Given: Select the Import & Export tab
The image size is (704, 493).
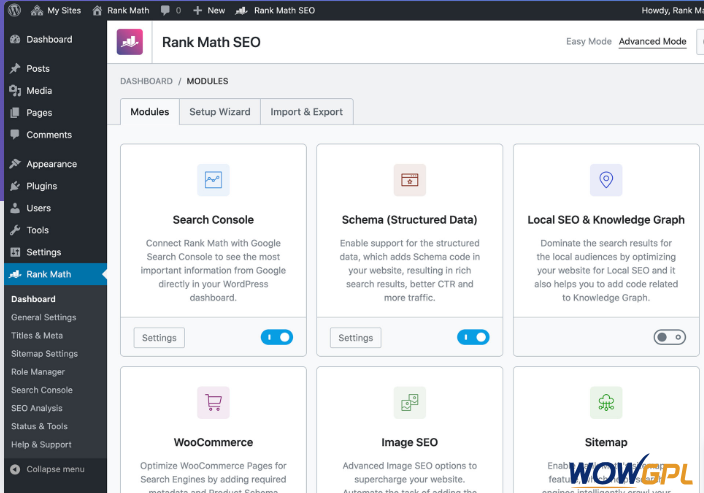Looking at the screenshot, I should click(306, 111).
